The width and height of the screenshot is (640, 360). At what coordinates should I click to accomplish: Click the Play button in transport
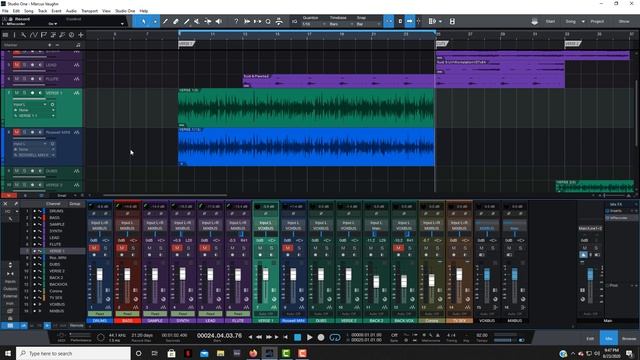click(x=309, y=337)
